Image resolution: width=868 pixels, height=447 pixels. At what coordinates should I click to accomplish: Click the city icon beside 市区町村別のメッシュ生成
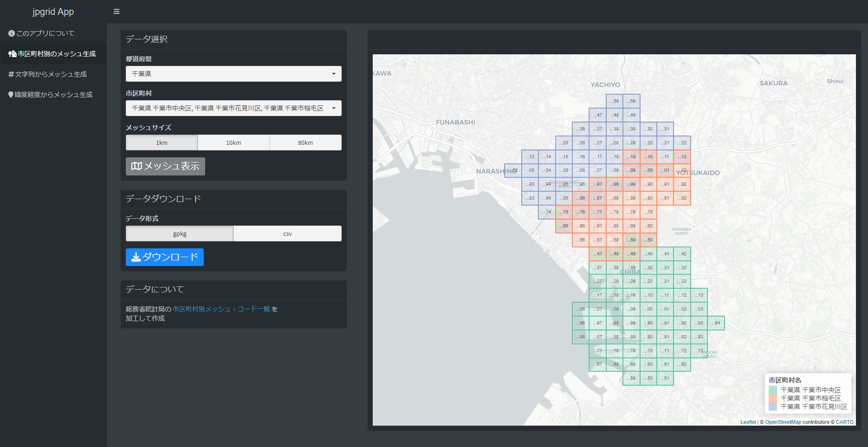[13, 54]
